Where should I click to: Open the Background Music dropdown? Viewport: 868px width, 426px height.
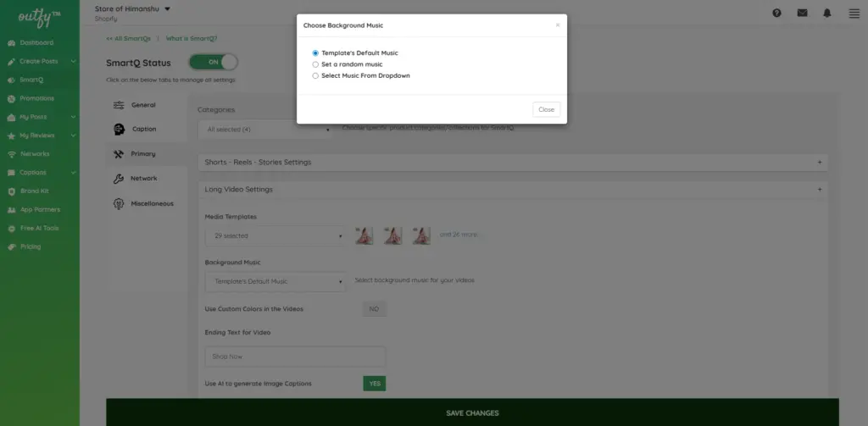[275, 281]
